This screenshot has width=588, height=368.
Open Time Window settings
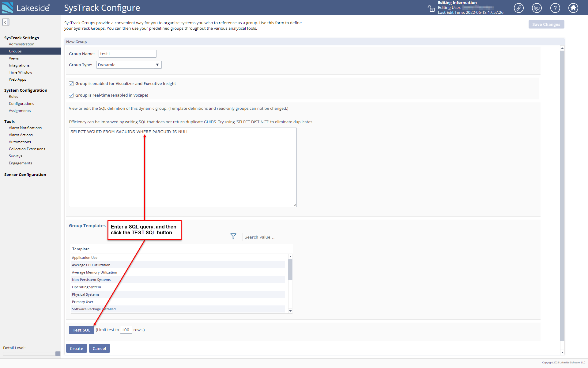tap(21, 72)
